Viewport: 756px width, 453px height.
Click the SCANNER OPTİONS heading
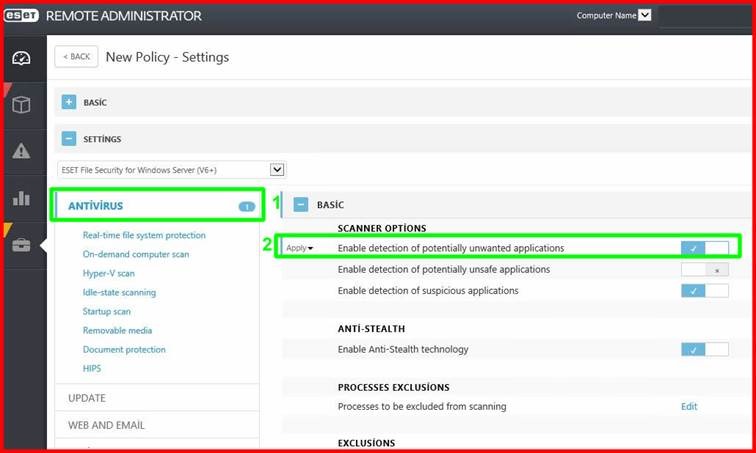pos(382,228)
